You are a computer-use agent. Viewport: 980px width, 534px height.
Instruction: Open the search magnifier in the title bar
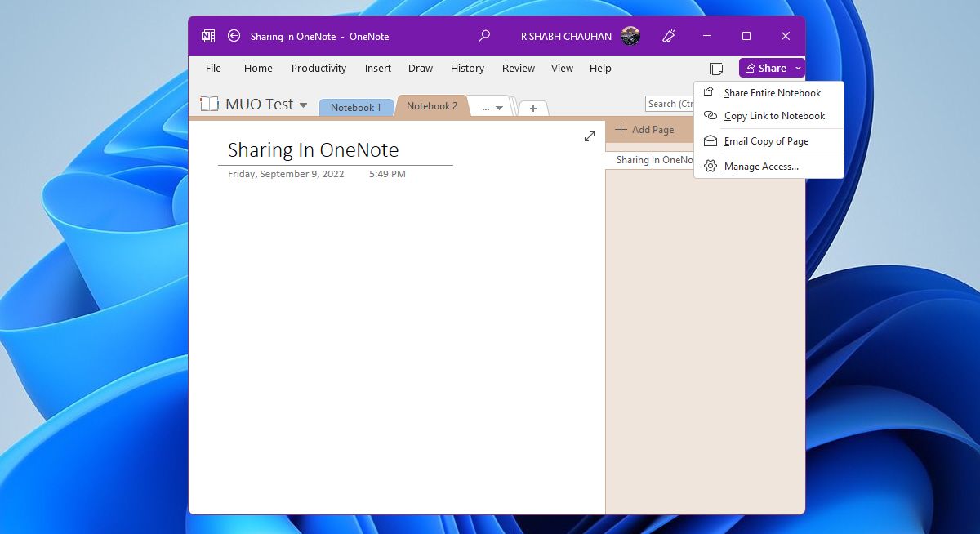coord(484,36)
